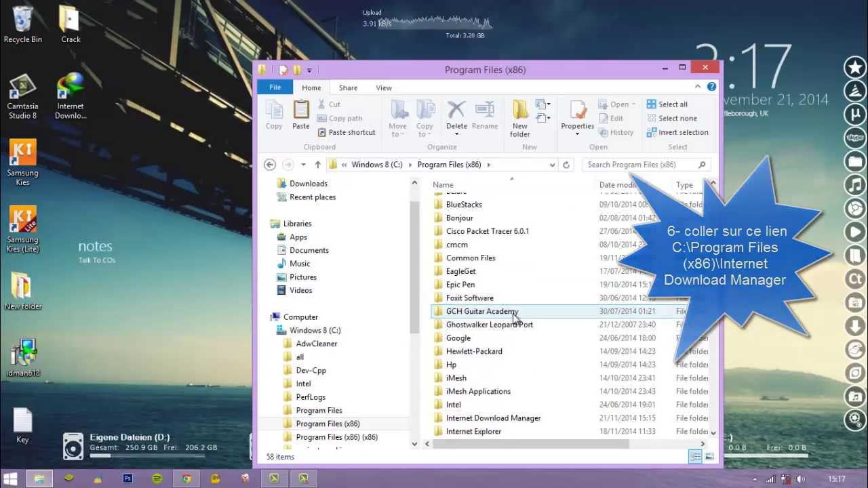Switch to the View ribbon tab
Image resolution: width=868 pixels, height=488 pixels.
[x=384, y=87]
